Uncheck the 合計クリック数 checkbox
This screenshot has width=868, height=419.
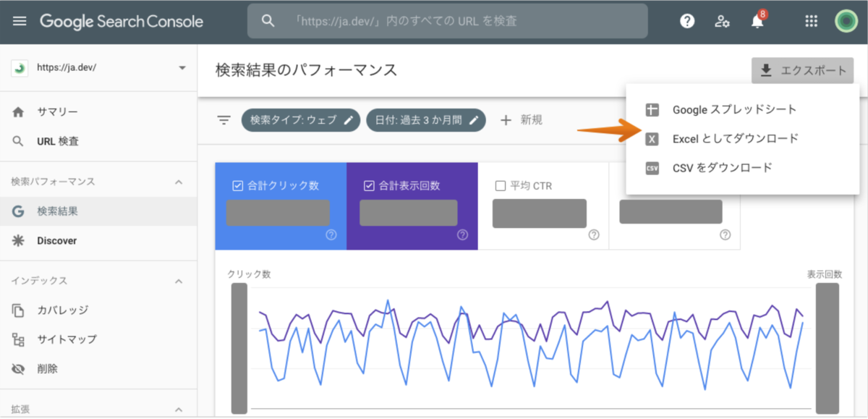tap(237, 186)
